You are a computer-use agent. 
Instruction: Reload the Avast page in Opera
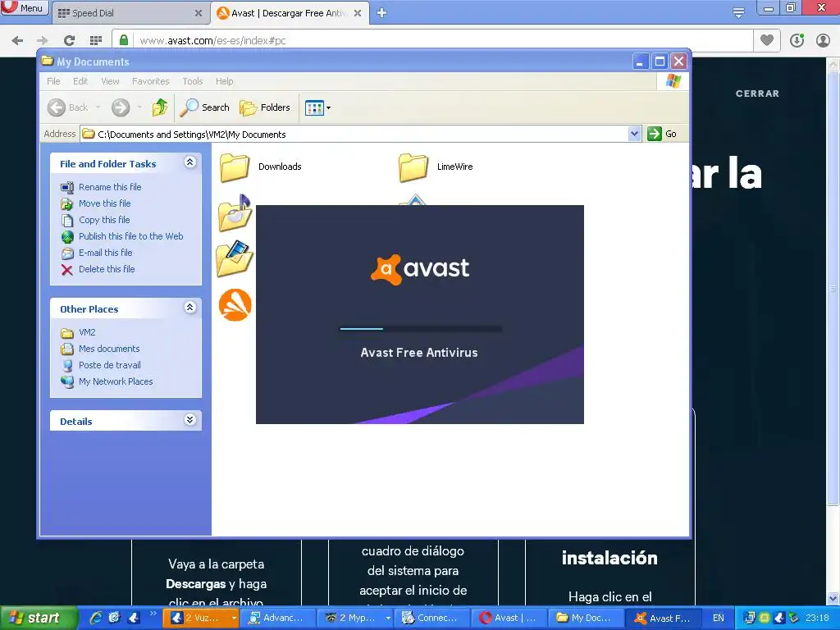click(69, 40)
